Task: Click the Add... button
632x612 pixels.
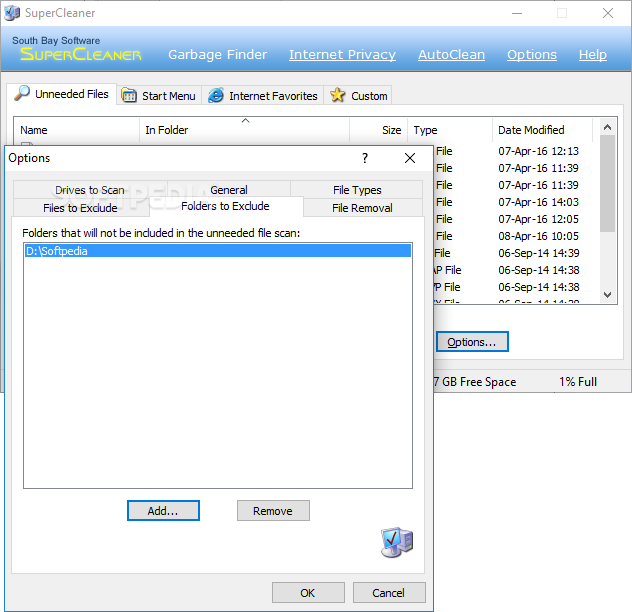Action: tap(163, 511)
